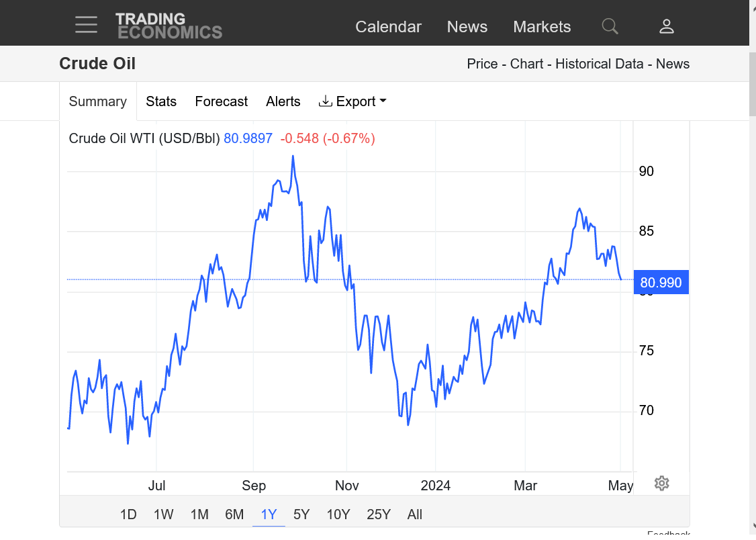Click the Crude Oil WTI (USD/Bbl) label

point(144,138)
